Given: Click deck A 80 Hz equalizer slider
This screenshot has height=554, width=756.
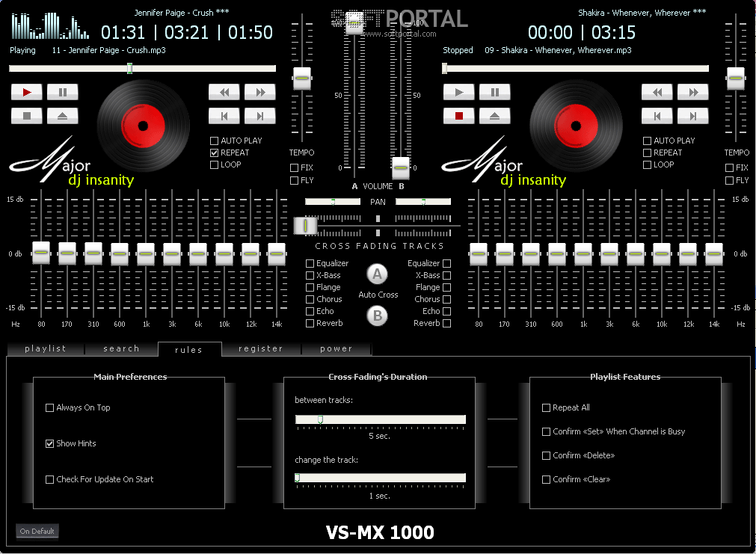Looking at the screenshot, I should tap(41, 253).
